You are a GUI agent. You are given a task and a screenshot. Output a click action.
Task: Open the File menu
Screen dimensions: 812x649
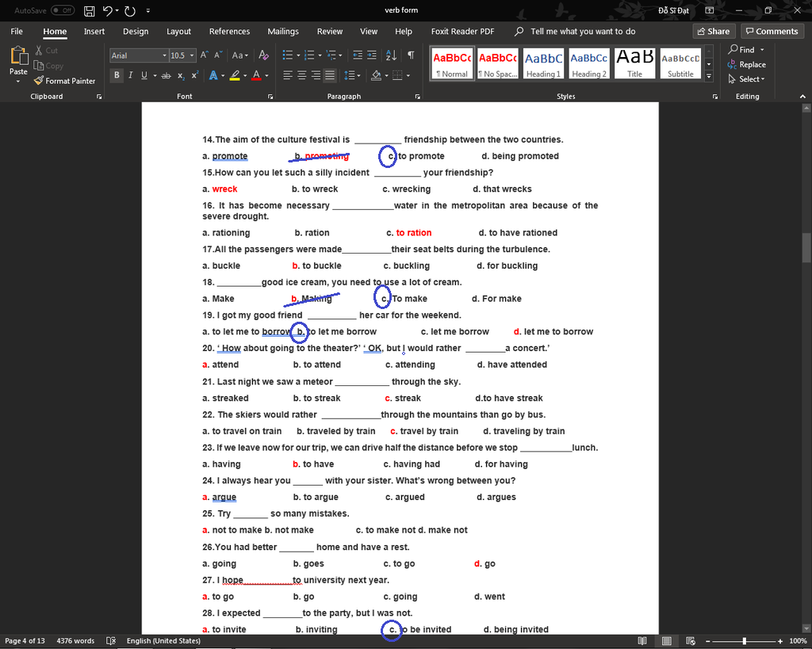[x=17, y=32]
